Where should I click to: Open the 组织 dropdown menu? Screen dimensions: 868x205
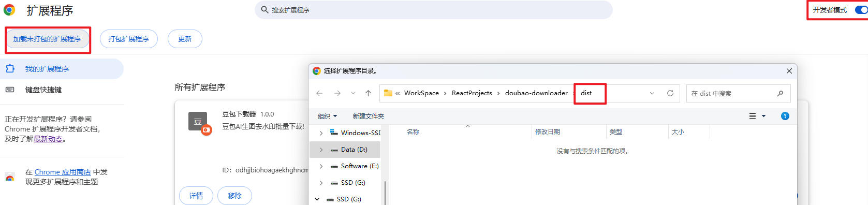click(327, 116)
